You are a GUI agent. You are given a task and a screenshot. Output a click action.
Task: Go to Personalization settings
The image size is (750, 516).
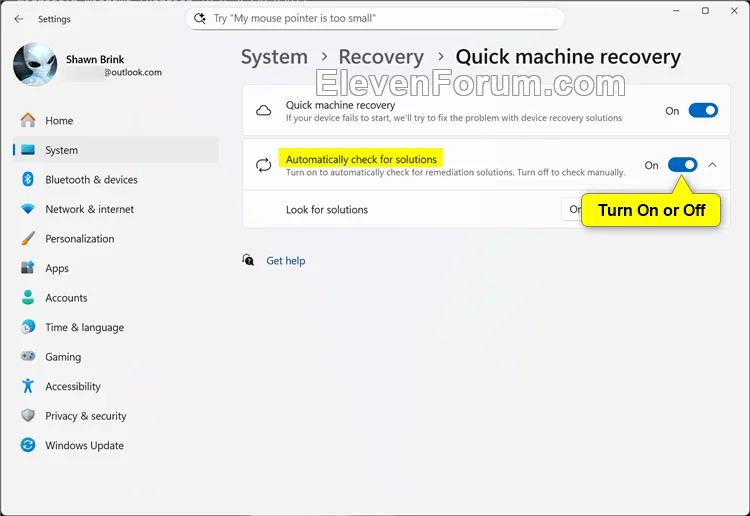pyautogui.click(x=116, y=239)
